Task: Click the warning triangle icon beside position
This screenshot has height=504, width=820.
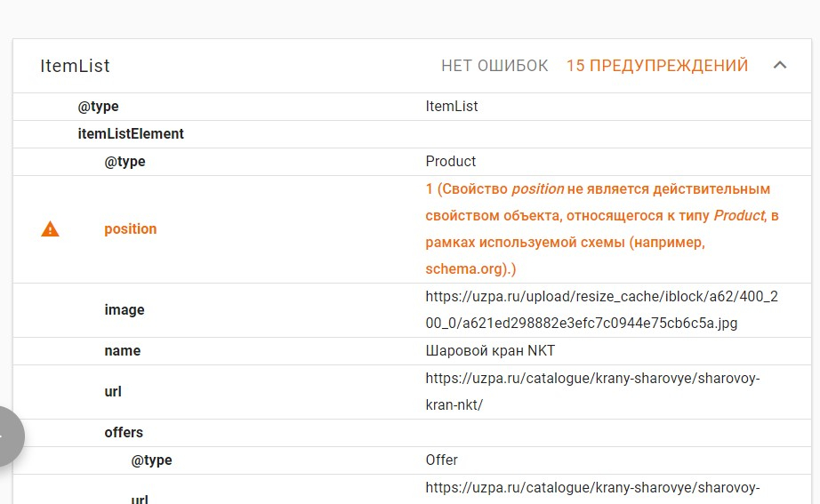Action: [x=51, y=229]
